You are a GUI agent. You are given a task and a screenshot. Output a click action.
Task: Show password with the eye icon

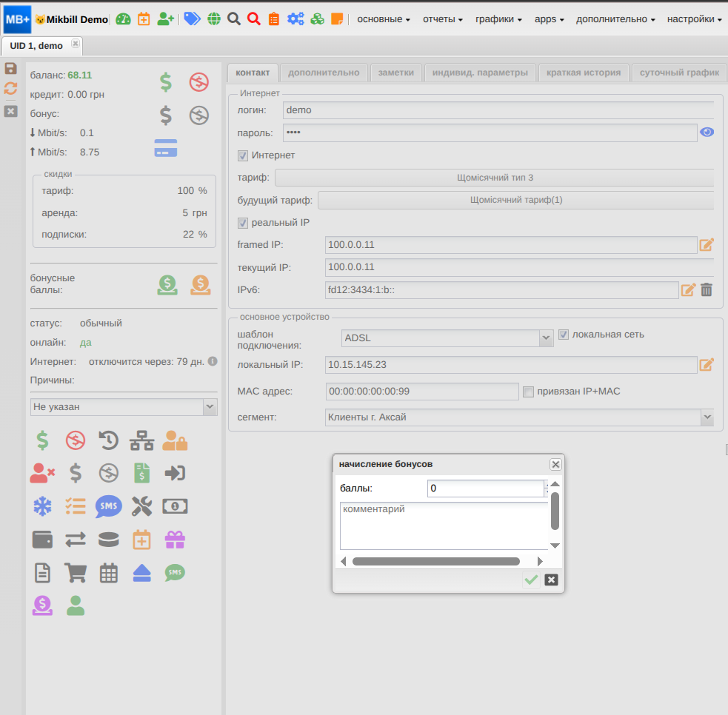point(707,132)
